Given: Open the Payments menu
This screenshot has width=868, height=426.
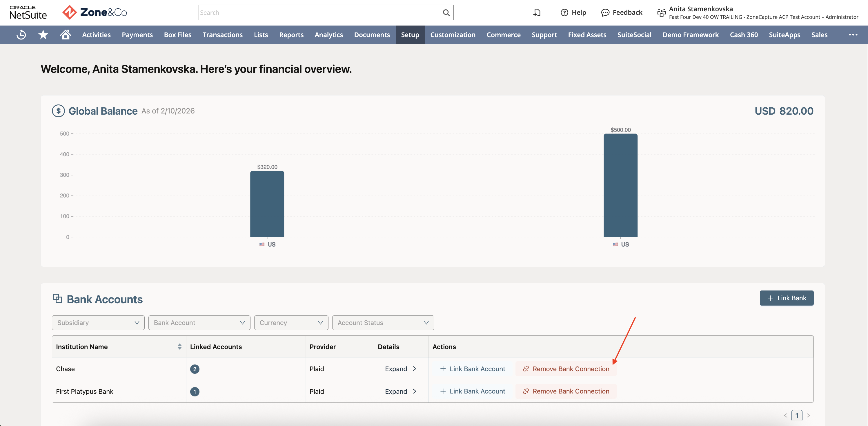Looking at the screenshot, I should point(137,35).
